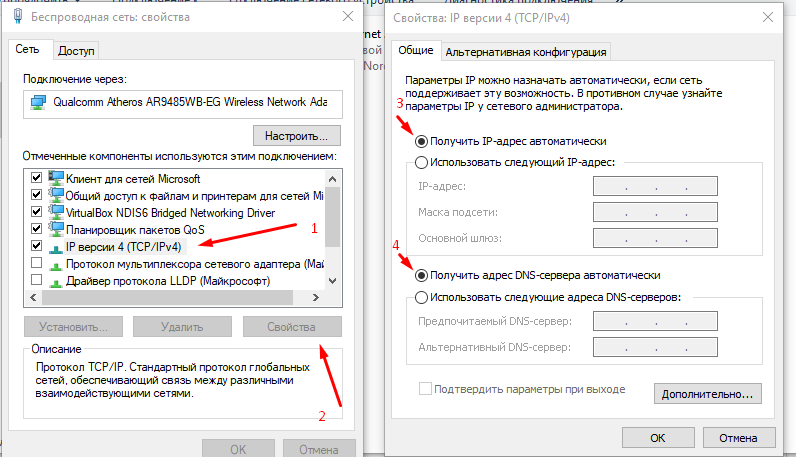Click the Qualcomm Atheros AR9485WB-EG adapter name
796x457 pixels.
click(190, 102)
